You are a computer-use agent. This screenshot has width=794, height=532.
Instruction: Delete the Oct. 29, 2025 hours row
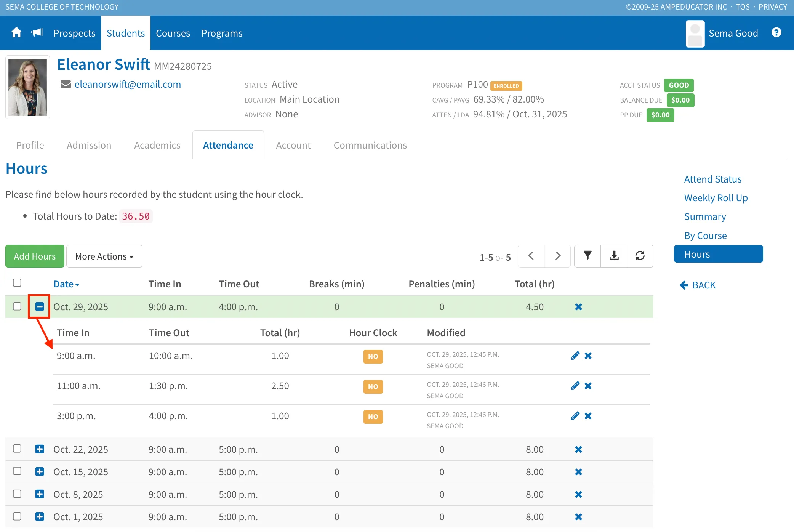click(x=578, y=307)
